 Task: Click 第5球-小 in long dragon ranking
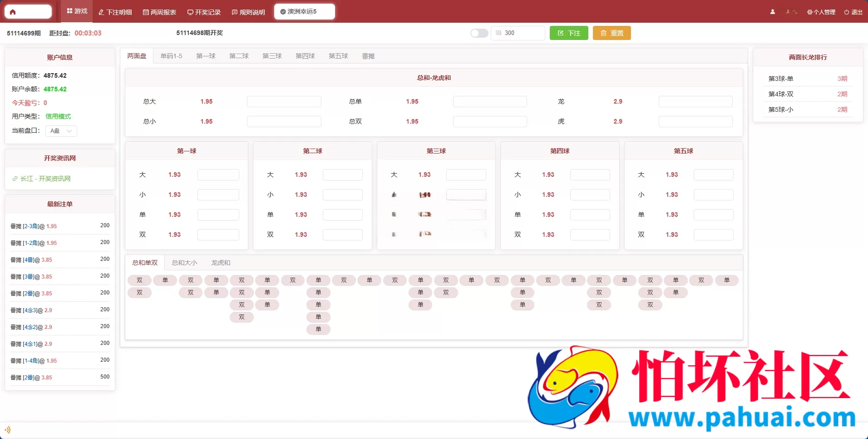[808, 110]
